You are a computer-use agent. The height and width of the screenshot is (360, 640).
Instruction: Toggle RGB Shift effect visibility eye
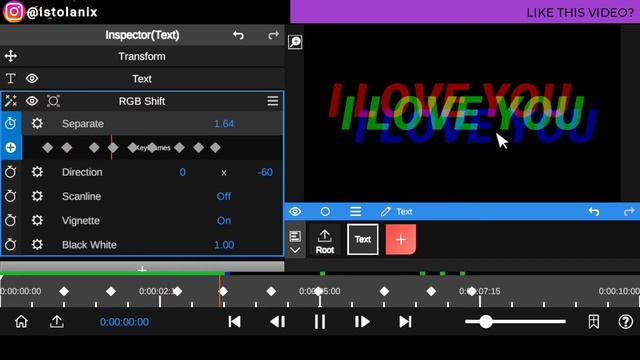tap(32, 101)
